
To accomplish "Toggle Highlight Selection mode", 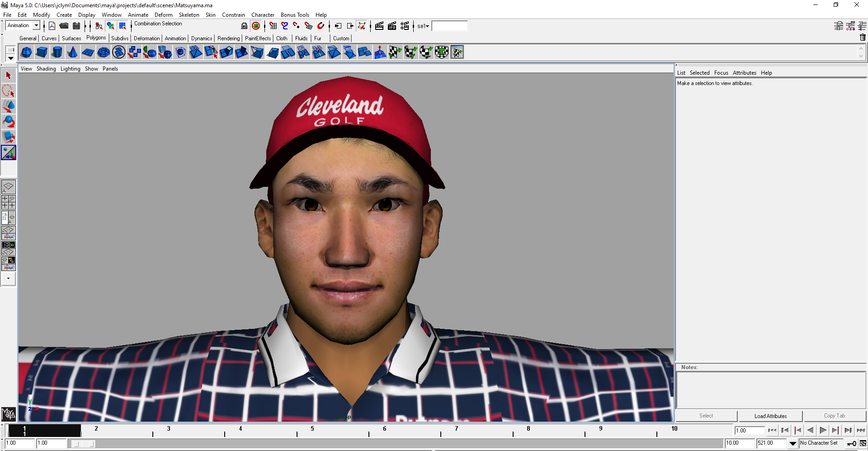I will [256, 26].
